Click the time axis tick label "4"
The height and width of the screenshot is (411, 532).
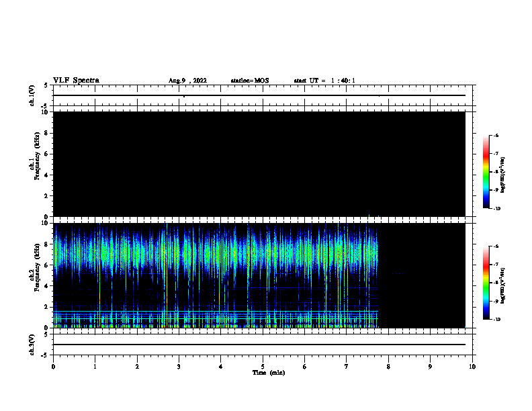click(220, 367)
